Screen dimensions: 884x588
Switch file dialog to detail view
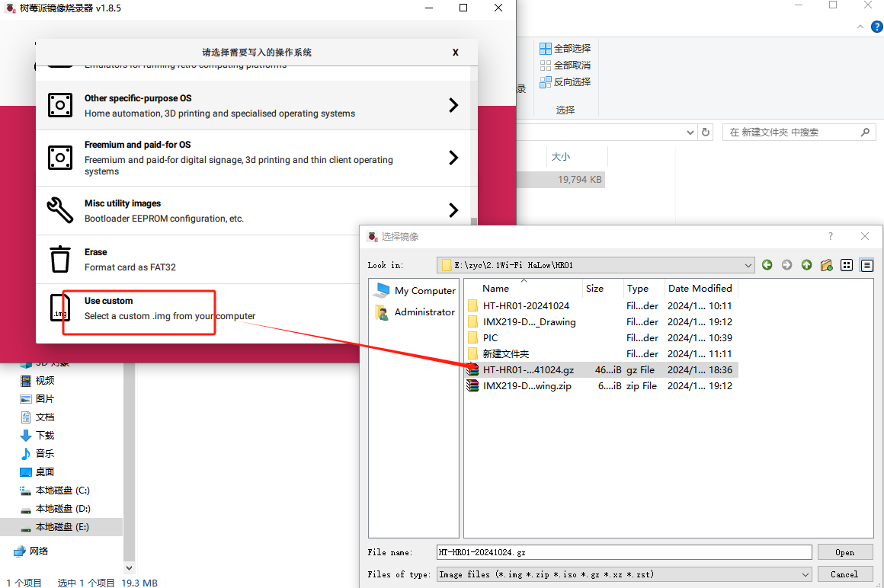(x=866, y=265)
